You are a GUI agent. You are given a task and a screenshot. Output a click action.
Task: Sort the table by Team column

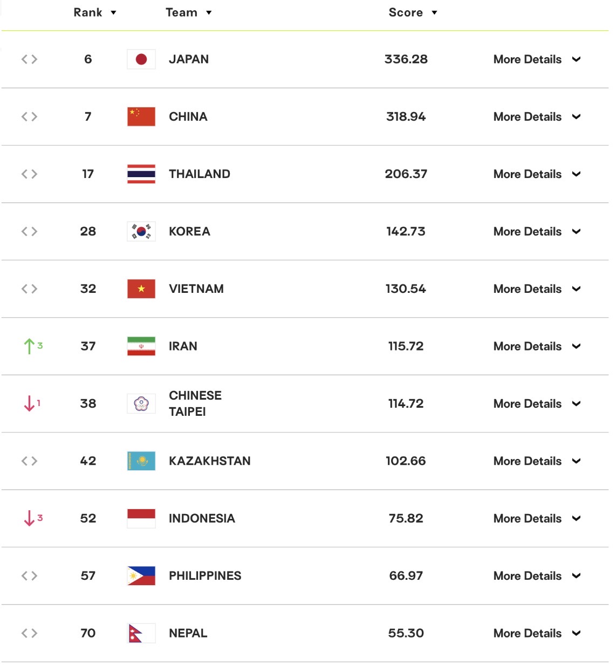click(188, 12)
